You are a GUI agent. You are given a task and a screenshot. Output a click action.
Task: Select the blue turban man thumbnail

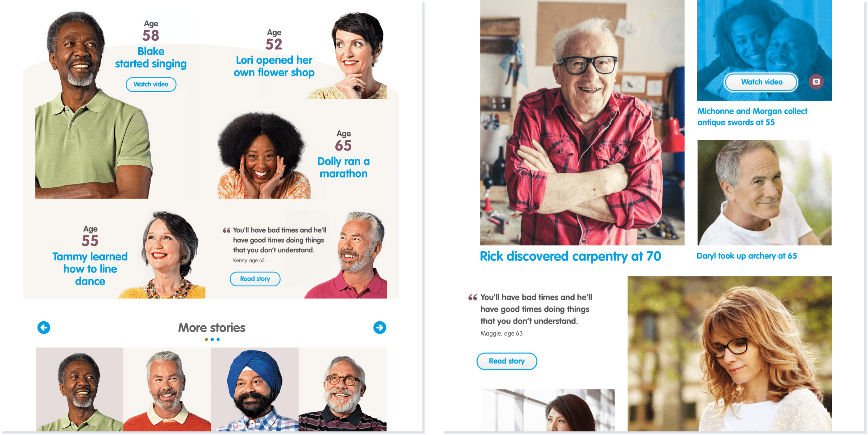point(255,390)
